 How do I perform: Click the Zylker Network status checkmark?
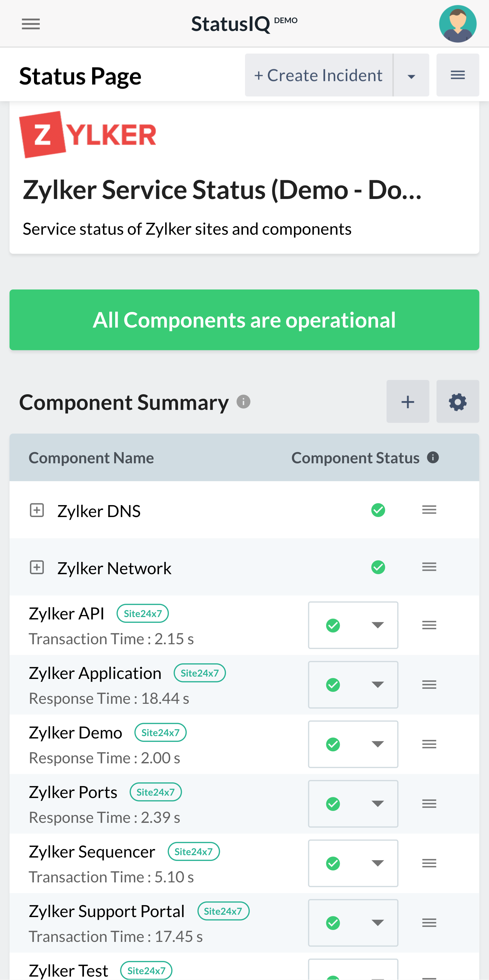(378, 567)
